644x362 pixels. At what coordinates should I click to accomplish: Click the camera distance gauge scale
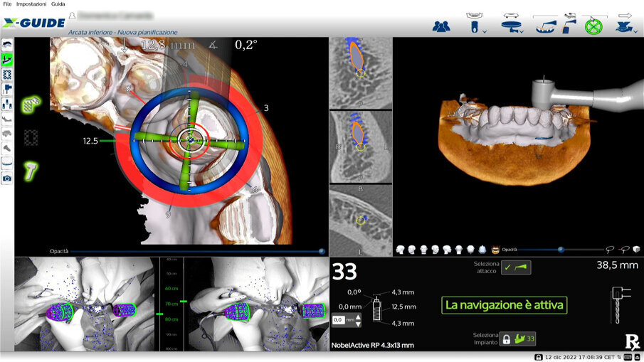(171, 304)
